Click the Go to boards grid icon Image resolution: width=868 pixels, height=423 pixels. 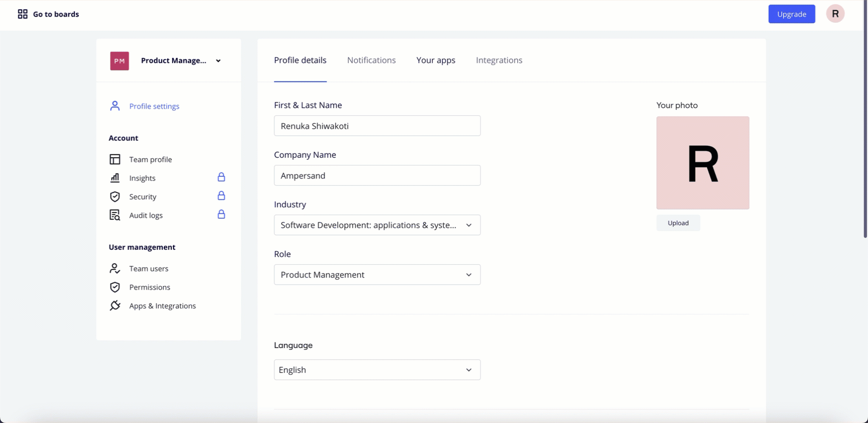pyautogui.click(x=23, y=14)
